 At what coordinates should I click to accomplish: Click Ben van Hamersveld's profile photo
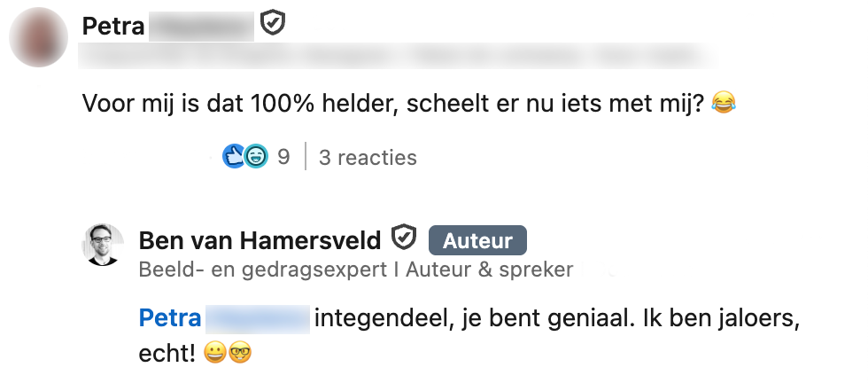[104, 246]
